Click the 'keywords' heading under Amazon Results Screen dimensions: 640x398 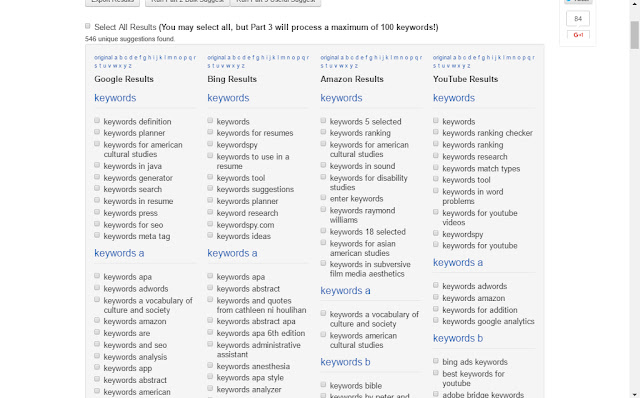pyautogui.click(x=341, y=98)
